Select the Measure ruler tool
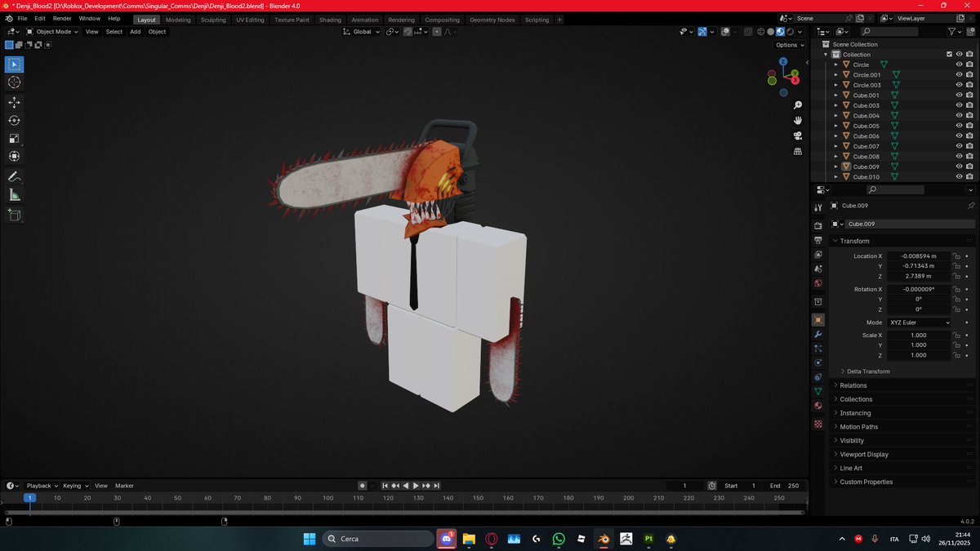This screenshot has width=980, height=551. click(14, 194)
